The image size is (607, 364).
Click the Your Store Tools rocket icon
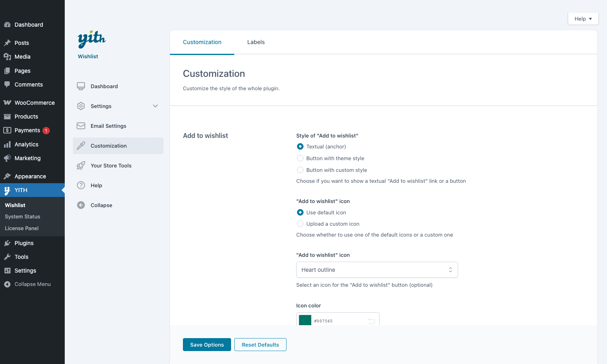81,165
